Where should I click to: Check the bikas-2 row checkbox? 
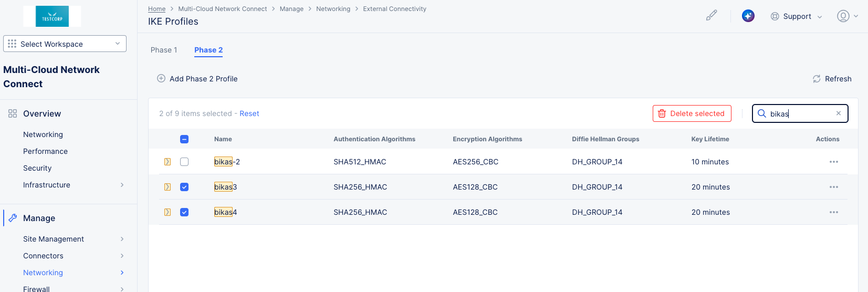184,162
